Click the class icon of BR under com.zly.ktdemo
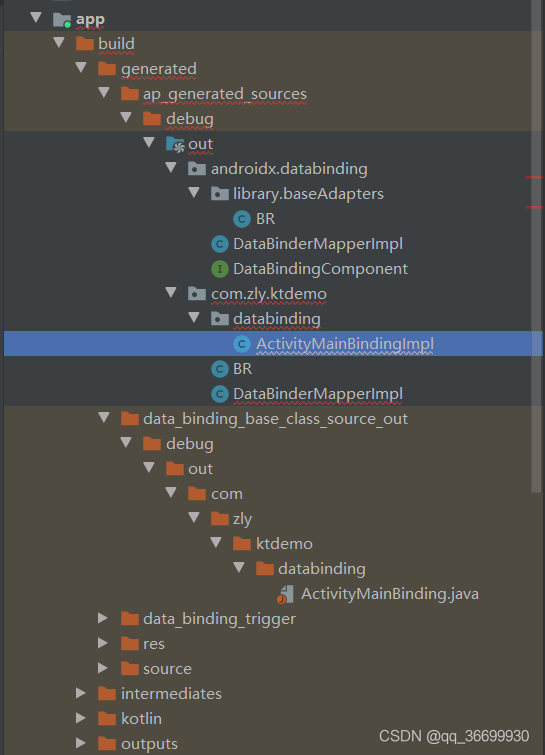Image resolution: width=545 pixels, height=755 pixels. pos(220,369)
